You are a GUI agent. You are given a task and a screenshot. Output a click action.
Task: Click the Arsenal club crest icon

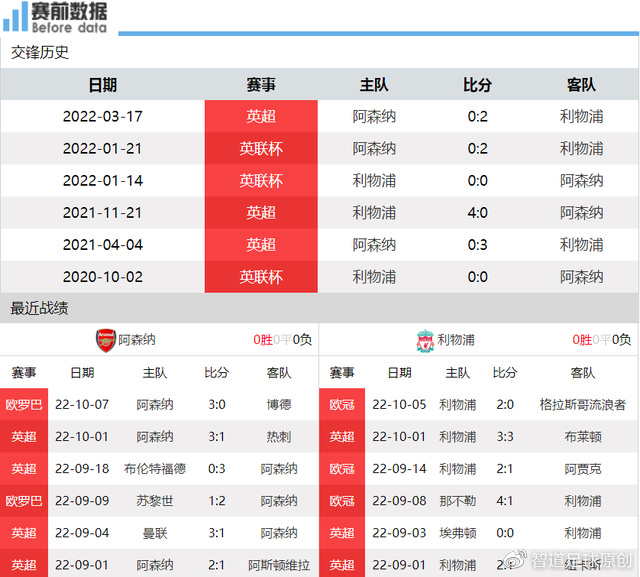click(x=106, y=340)
